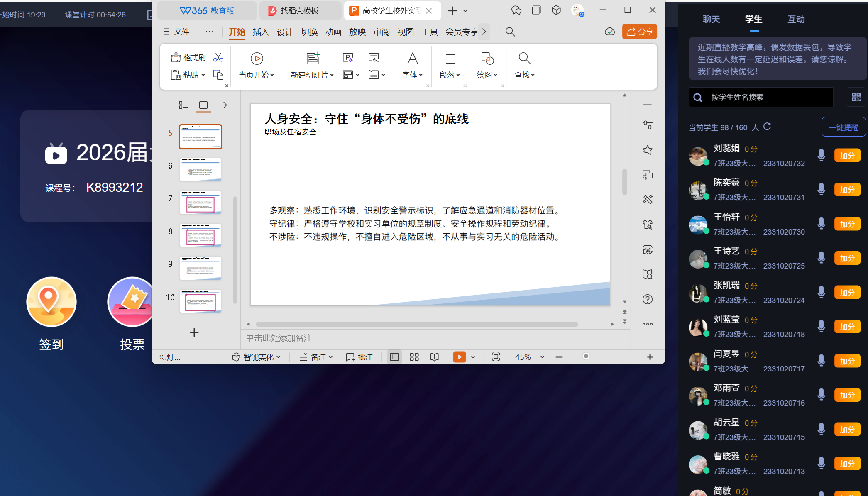Click the search magnifier in ribbon tabs
Screen dimensions: 868x496
[x=510, y=32]
